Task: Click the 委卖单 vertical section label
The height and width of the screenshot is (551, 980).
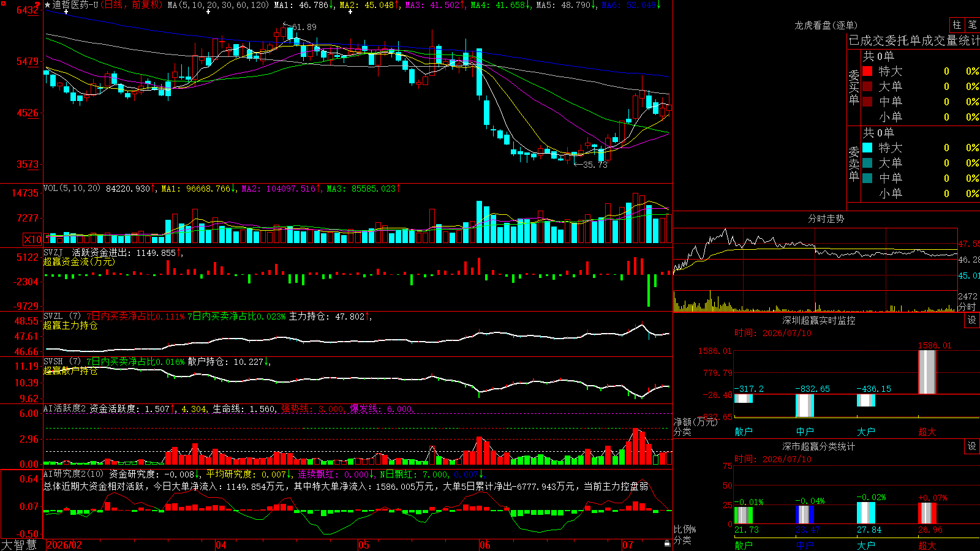Action: point(854,163)
